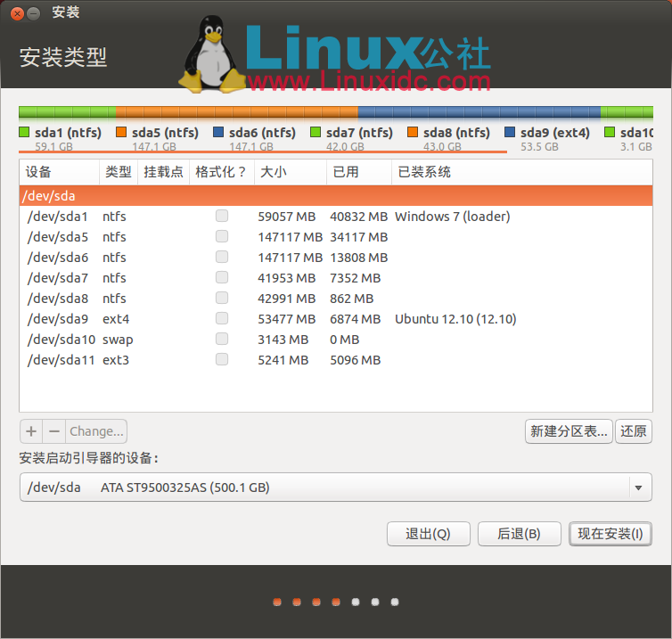Toggle format checkbox for /dev/sda10
This screenshot has width=672, height=639.
pyautogui.click(x=222, y=339)
